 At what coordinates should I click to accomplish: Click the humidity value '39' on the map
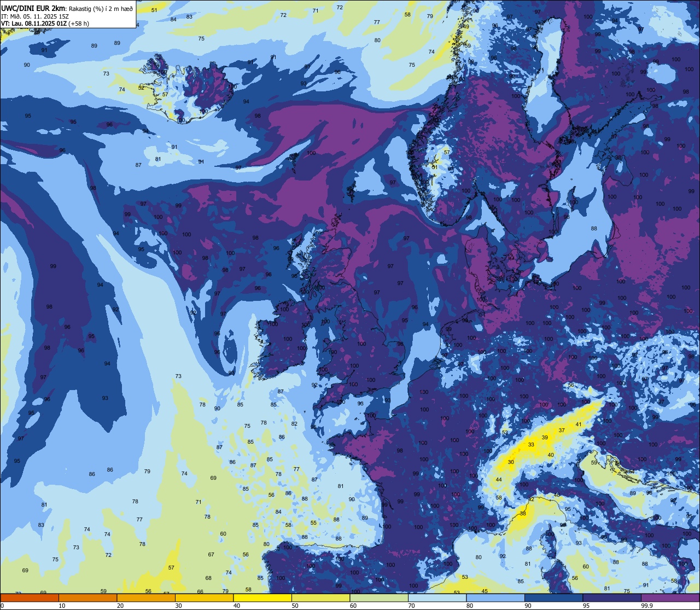[545, 438]
